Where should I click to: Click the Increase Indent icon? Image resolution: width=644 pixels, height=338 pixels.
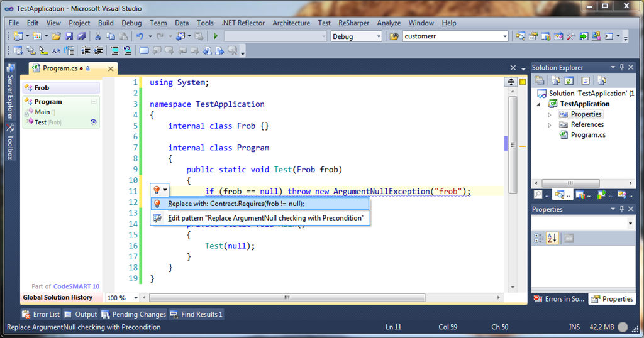[x=99, y=51]
